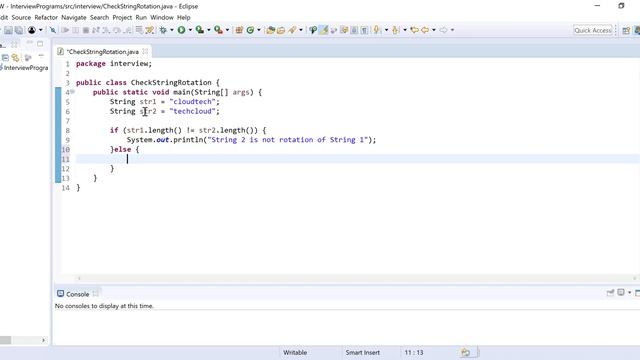This screenshot has height=360, width=640.
Task: Select the CheckStringRotation.java editor tab
Action: pos(102,52)
